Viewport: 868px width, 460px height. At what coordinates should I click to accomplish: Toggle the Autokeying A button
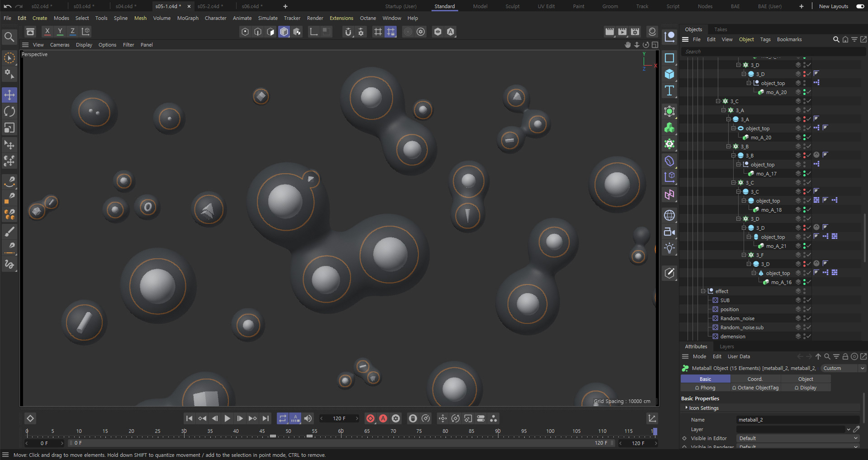pyautogui.click(x=383, y=418)
